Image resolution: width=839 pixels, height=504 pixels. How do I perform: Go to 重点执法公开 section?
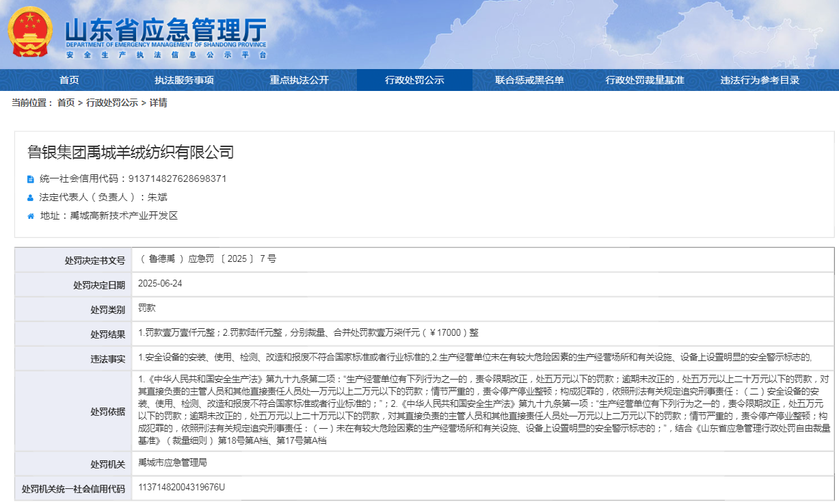pos(299,80)
